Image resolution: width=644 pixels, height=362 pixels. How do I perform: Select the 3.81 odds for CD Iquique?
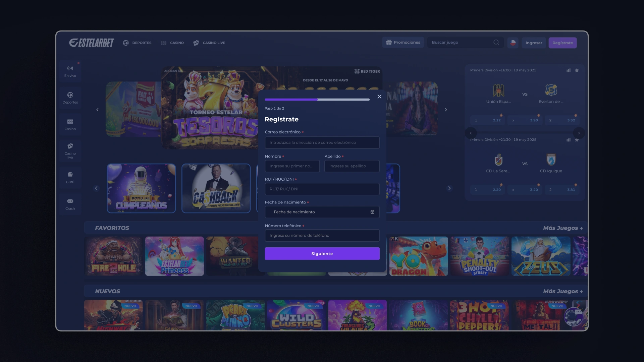tap(562, 189)
